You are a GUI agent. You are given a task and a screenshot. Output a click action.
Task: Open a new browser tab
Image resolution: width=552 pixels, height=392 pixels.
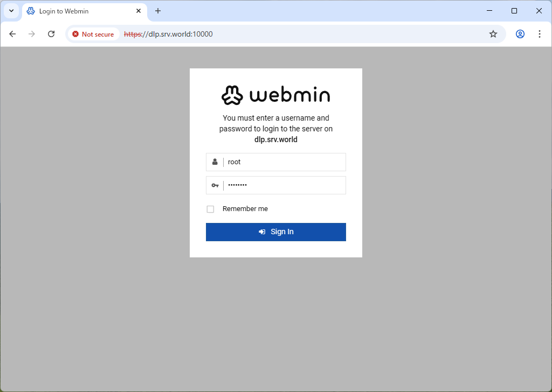point(158,11)
